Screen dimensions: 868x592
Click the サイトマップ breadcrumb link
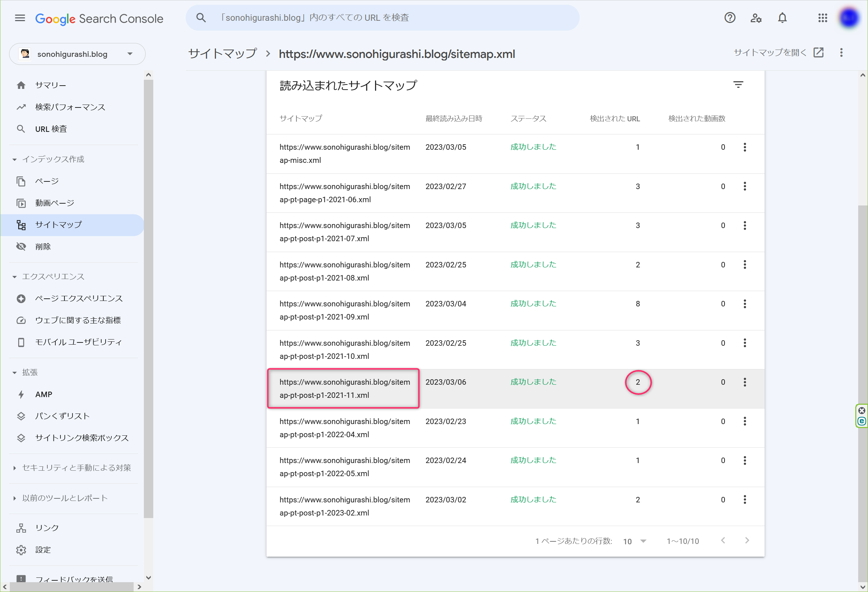pos(222,54)
